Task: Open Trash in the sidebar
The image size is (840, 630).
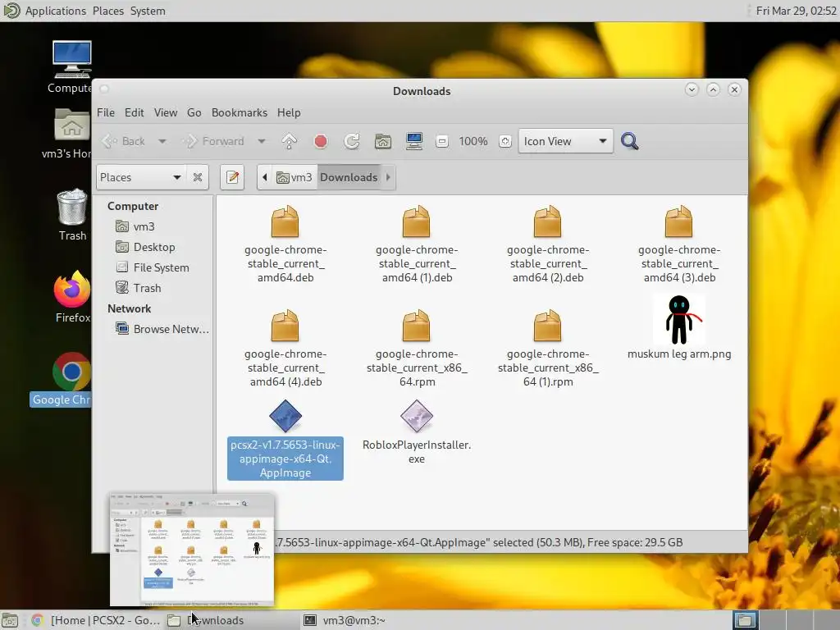Action: (x=139, y=288)
